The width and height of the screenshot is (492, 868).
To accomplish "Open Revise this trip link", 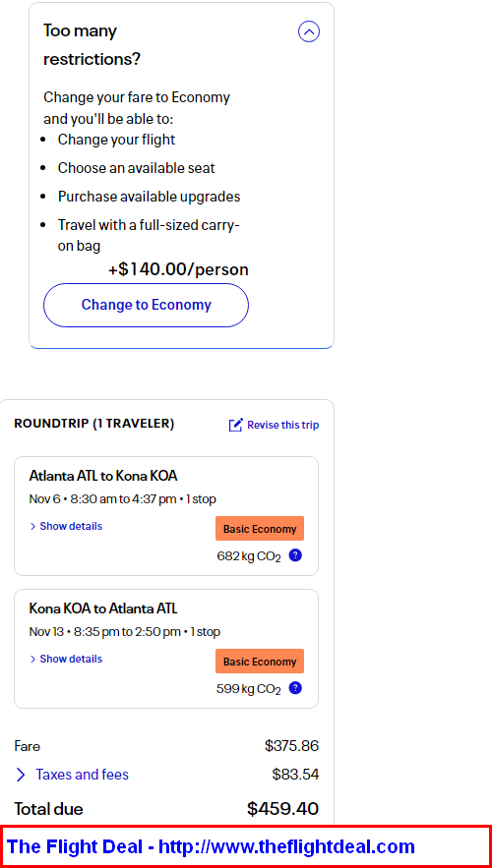I will coord(282,425).
